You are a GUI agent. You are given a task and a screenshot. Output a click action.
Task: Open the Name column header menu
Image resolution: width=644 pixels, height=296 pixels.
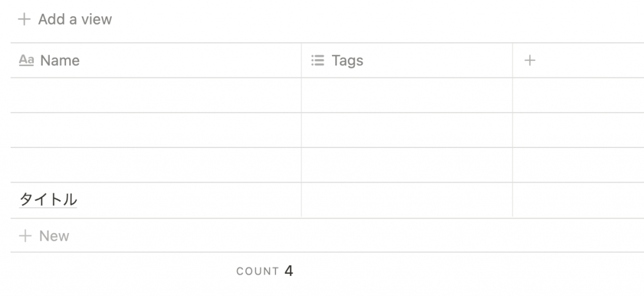tap(156, 60)
